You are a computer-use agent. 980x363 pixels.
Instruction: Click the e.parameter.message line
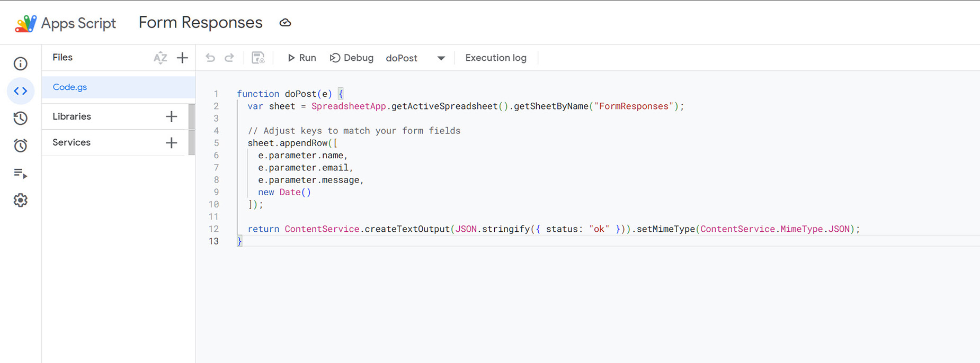click(x=311, y=180)
